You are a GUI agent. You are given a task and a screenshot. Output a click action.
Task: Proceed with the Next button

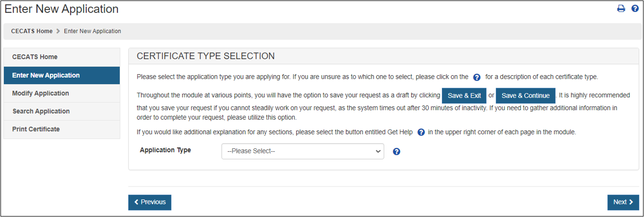(623, 202)
